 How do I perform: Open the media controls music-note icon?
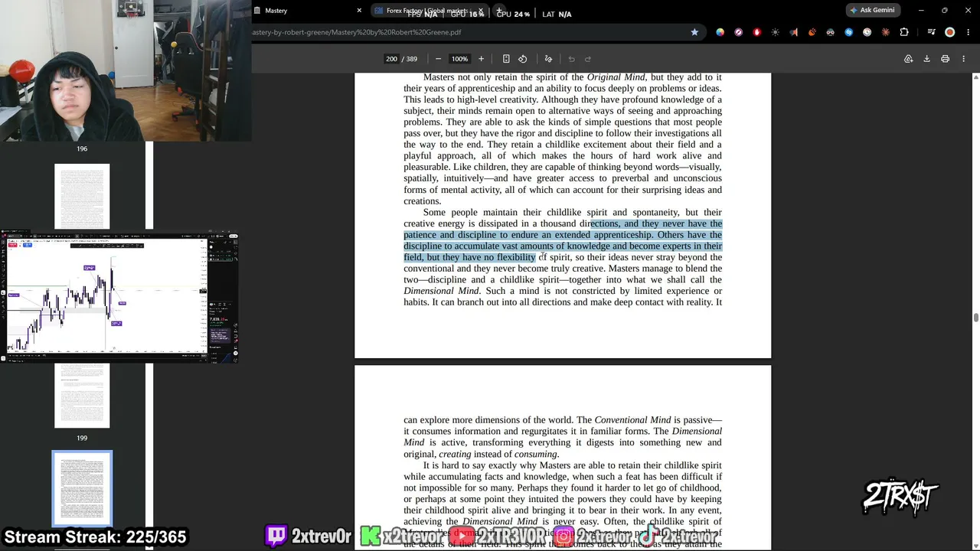[931, 32]
